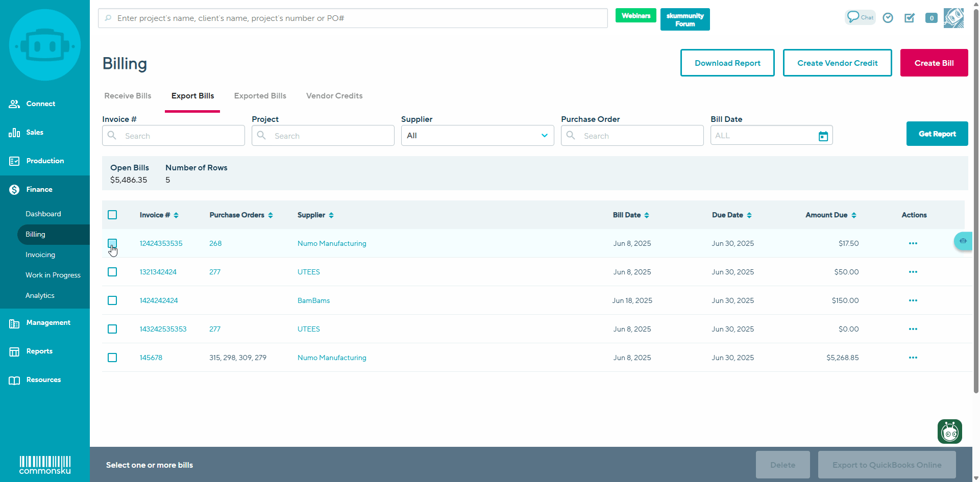This screenshot has height=482, width=980.
Task: Click the Create Bill button
Action: (934, 63)
